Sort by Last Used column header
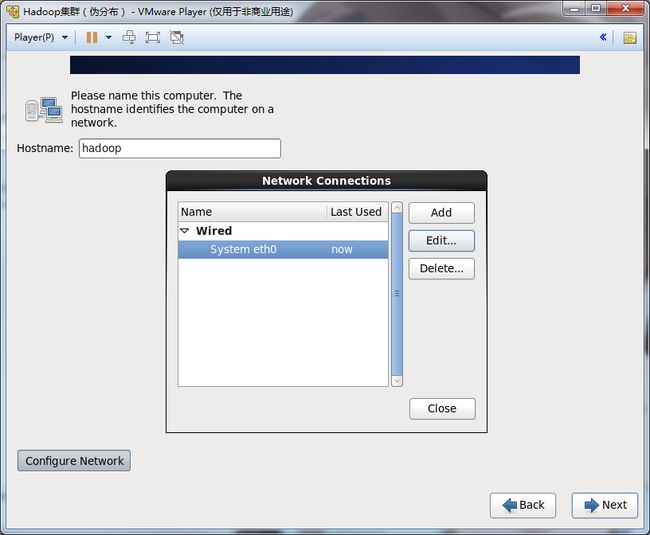Viewport: 650px width, 535px height. click(356, 212)
